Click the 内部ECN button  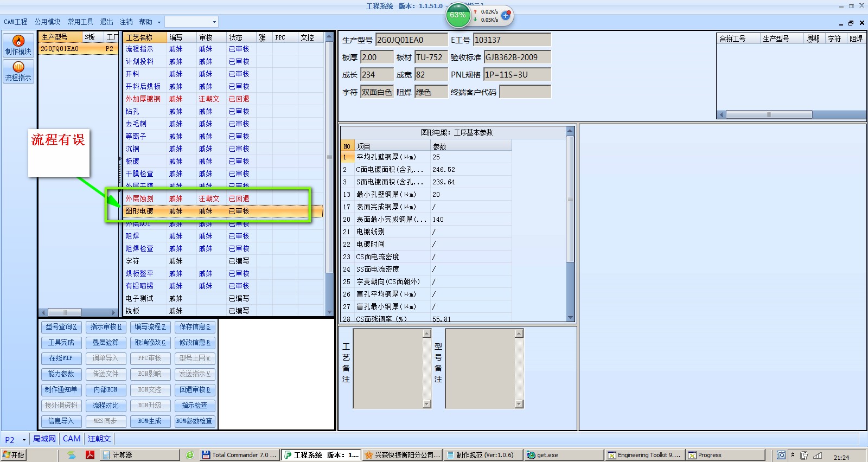pyautogui.click(x=106, y=390)
